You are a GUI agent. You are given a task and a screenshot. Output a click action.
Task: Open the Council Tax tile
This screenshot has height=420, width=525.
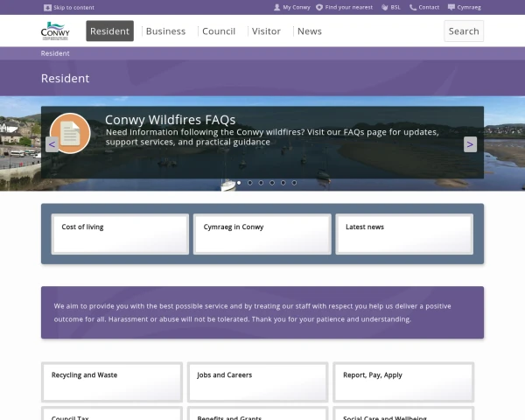[112, 414]
